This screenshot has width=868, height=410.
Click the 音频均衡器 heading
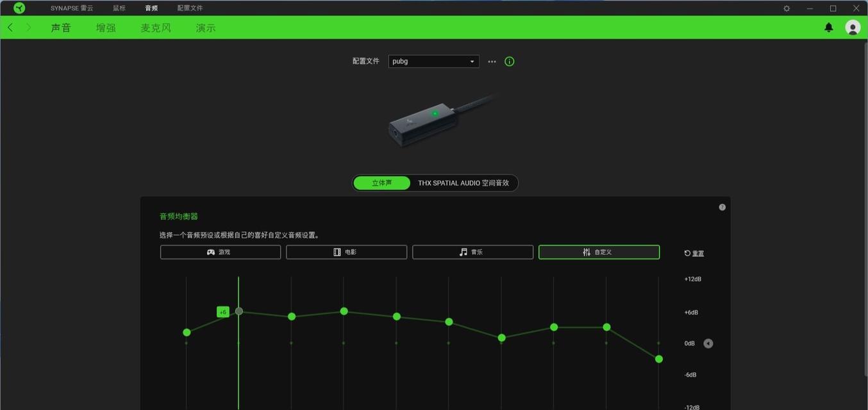click(x=179, y=217)
